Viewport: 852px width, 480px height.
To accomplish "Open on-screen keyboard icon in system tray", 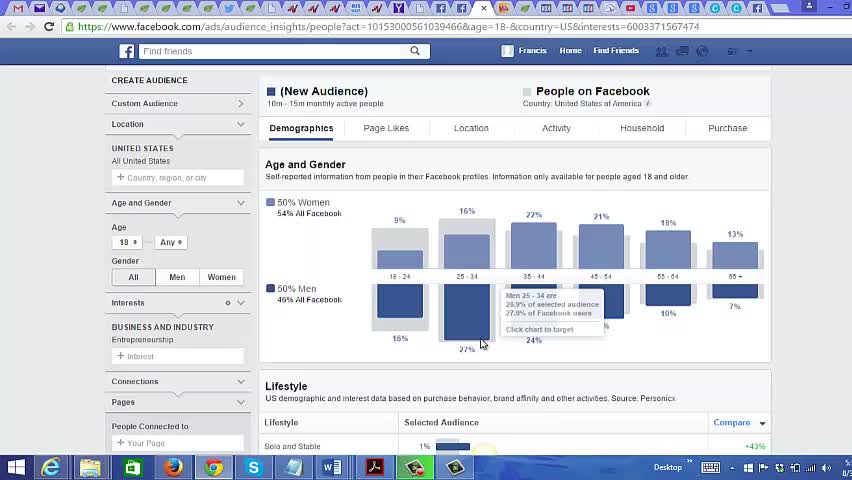I will coord(710,467).
